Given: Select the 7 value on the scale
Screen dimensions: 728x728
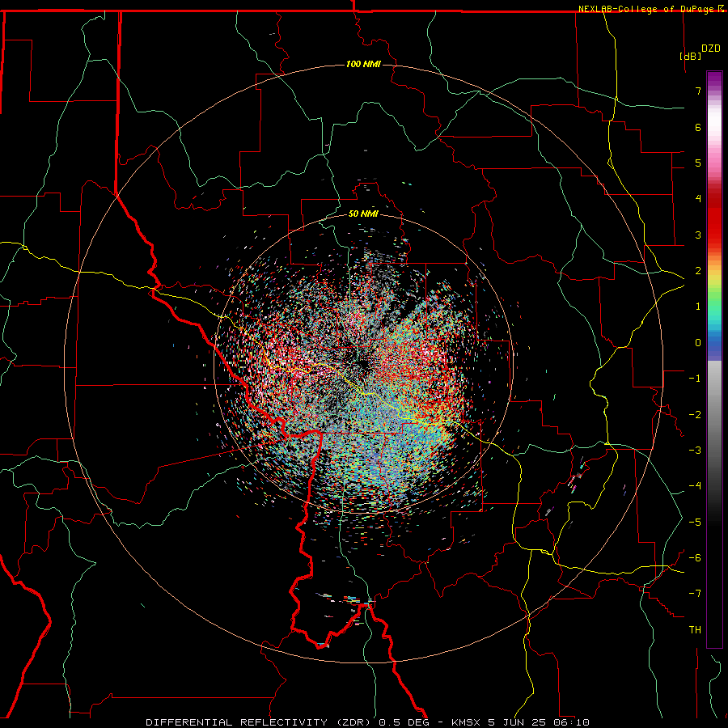Looking at the screenshot, I should 698,91.
